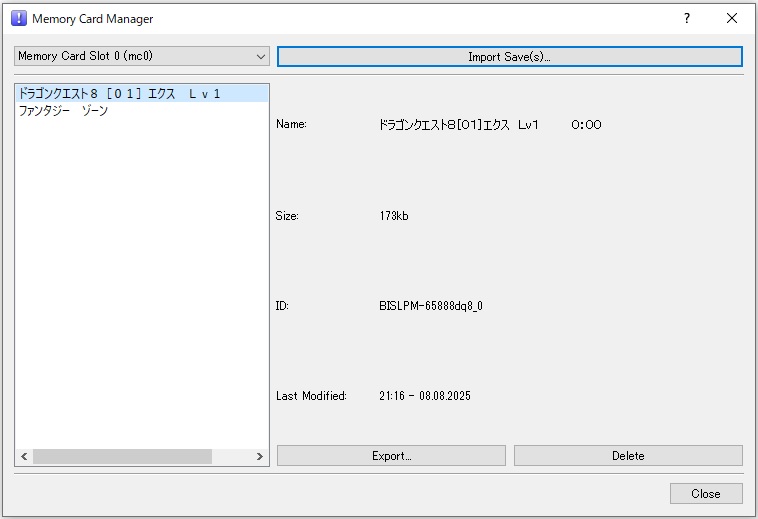Screen dimensions: 758x519
Task: Click the Size: label
Action: click(287, 216)
